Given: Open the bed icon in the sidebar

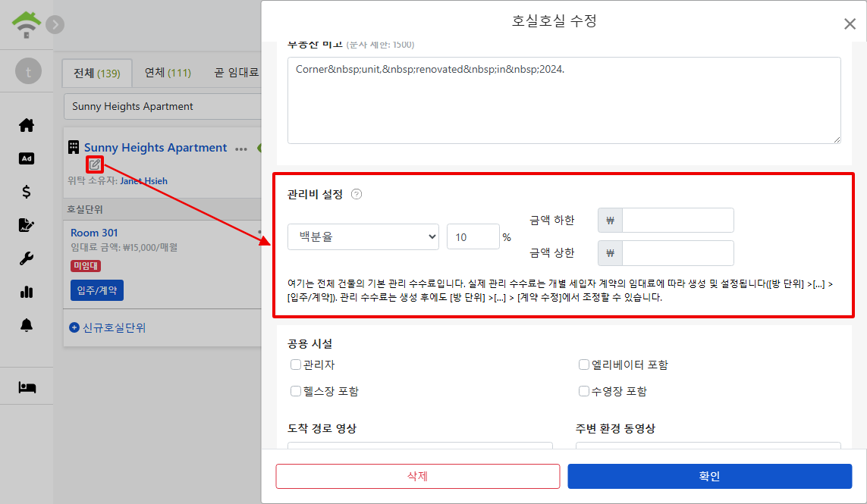Looking at the screenshot, I should click(27, 387).
